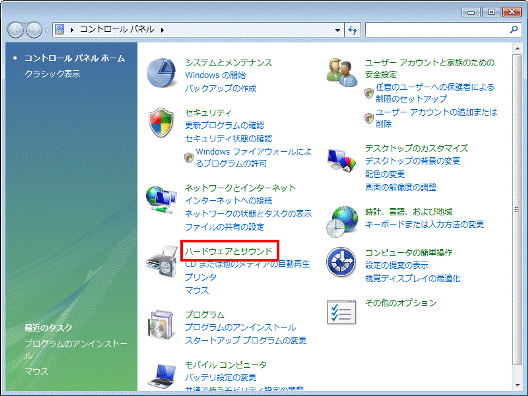Click the Desktop Customization monitor icon

(341, 161)
